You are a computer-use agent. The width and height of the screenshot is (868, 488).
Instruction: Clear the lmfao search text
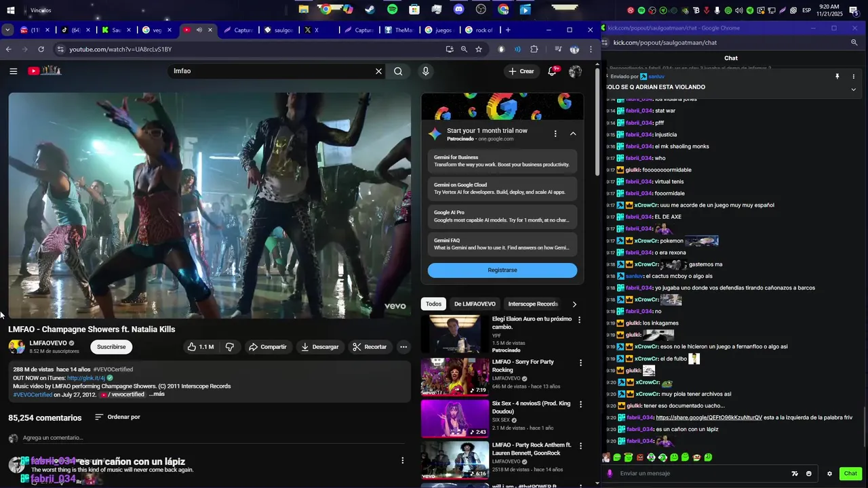pos(378,71)
